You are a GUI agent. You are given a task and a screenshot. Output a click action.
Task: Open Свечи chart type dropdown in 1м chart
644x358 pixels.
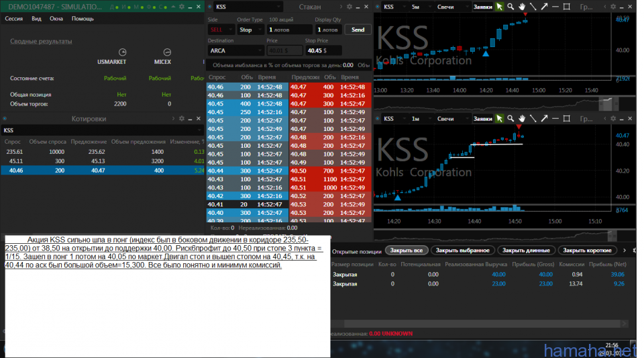point(451,118)
